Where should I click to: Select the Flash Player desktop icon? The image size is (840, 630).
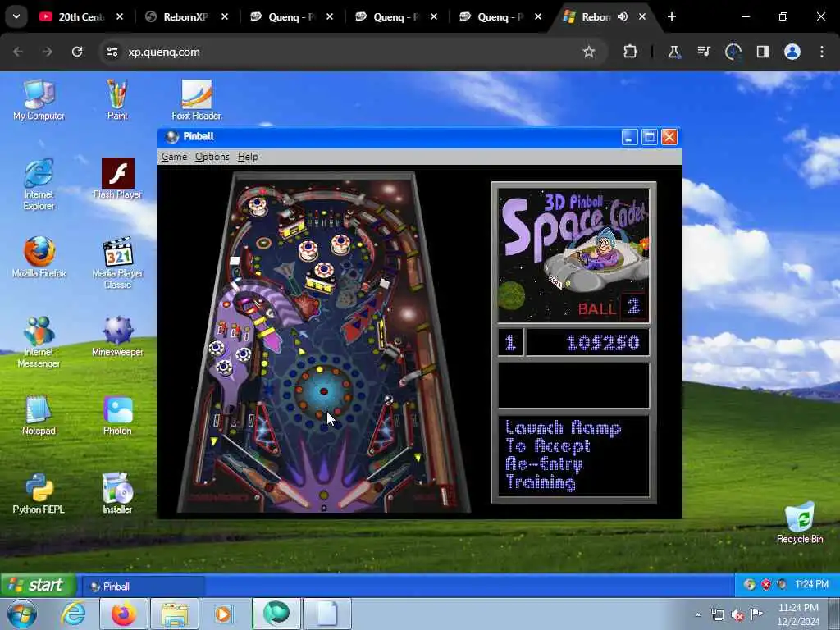(x=117, y=179)
